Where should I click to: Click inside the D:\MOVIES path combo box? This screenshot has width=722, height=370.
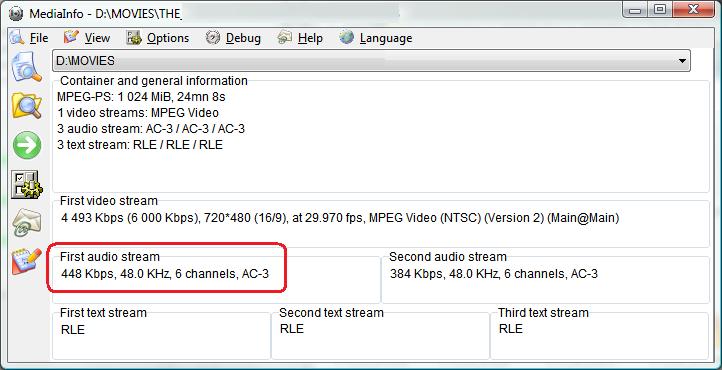point(371,61)
